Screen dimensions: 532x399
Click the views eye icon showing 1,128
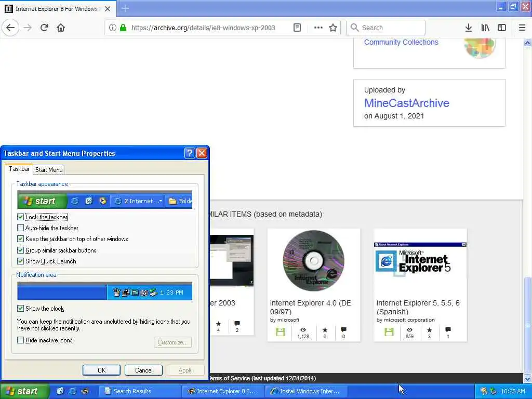pos(303,330)
